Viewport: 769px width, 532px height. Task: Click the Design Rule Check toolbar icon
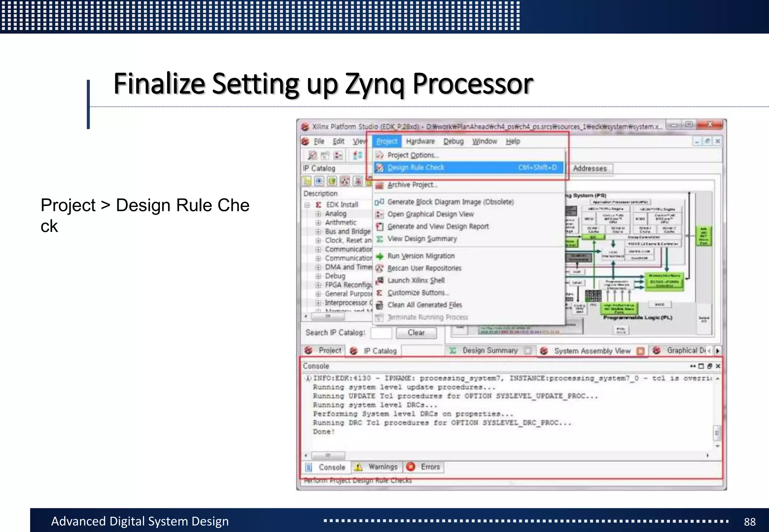click(x=312, y=155)
